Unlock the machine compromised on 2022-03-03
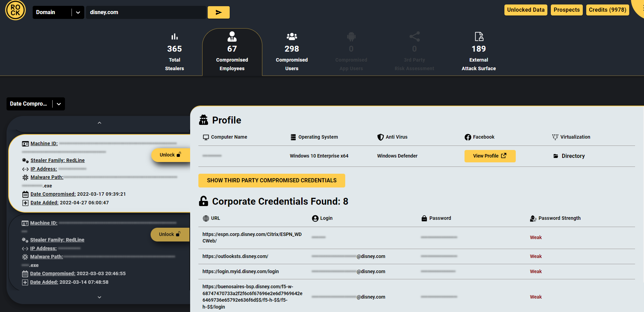644x312 pixels. tap(170, 235)
